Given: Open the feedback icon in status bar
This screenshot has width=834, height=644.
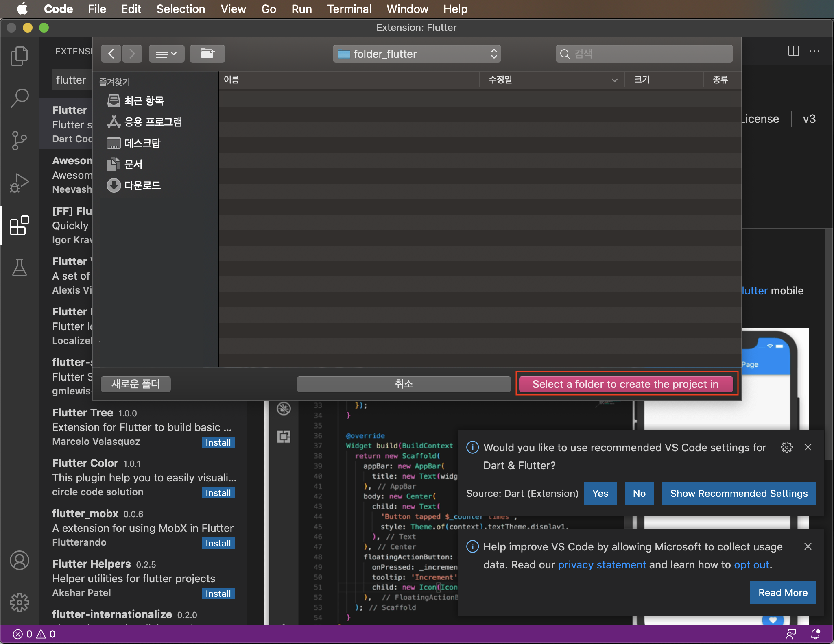Looking at the screenshot, I should click(791, 634).
